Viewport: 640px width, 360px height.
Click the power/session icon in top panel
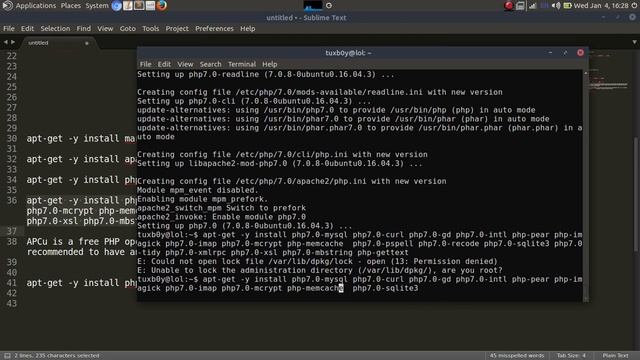[634, 6]
